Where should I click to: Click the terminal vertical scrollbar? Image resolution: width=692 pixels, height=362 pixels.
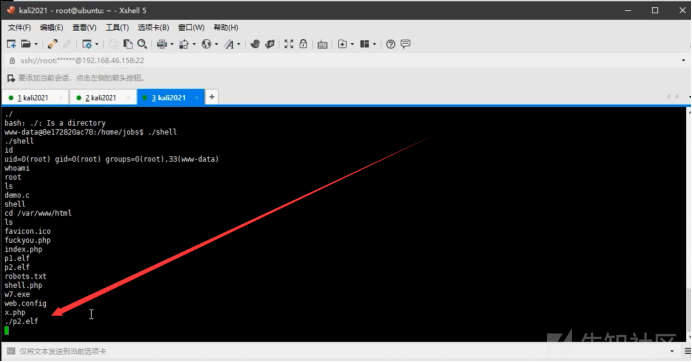[689, 224]
